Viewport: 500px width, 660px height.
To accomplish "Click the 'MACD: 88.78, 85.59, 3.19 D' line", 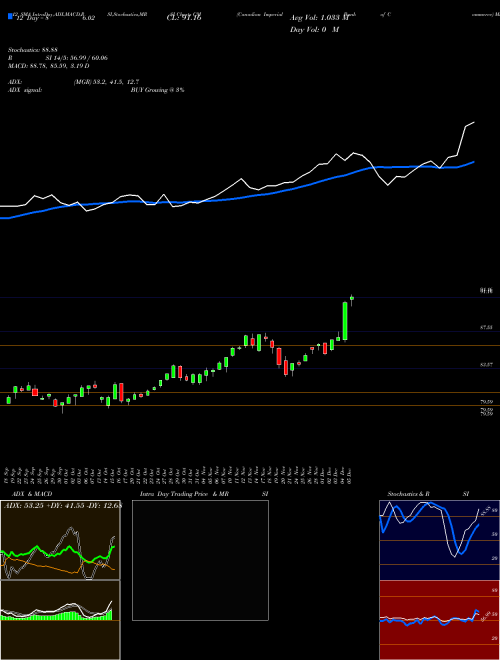I will point(48,66).
